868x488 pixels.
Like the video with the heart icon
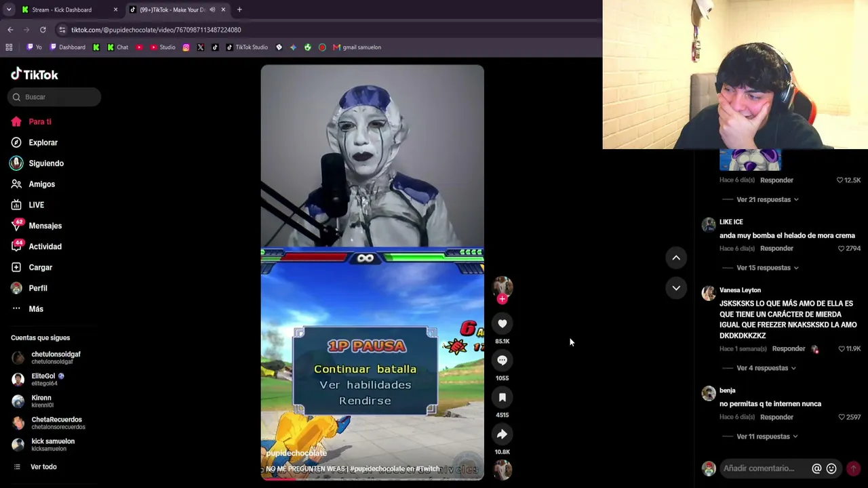click(502, 323)
